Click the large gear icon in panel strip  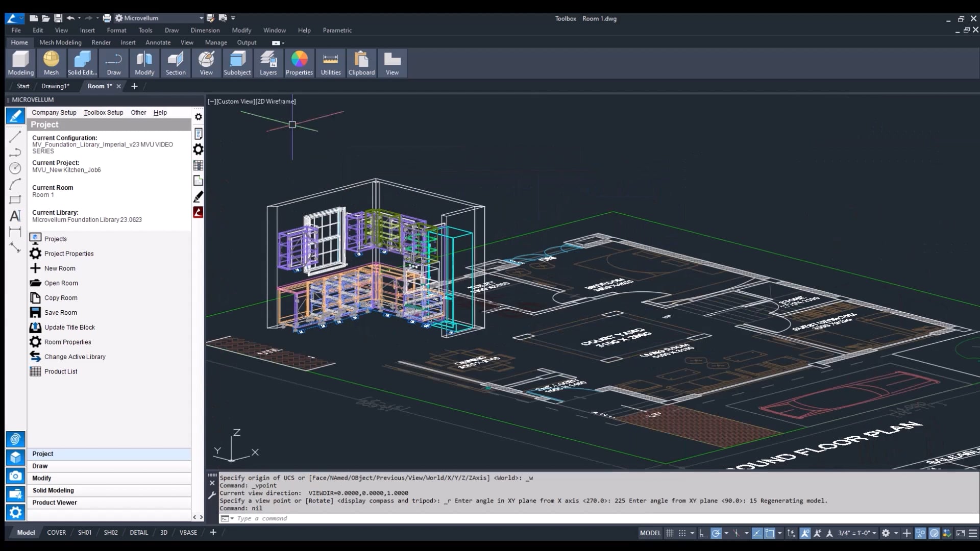(198, 149)
